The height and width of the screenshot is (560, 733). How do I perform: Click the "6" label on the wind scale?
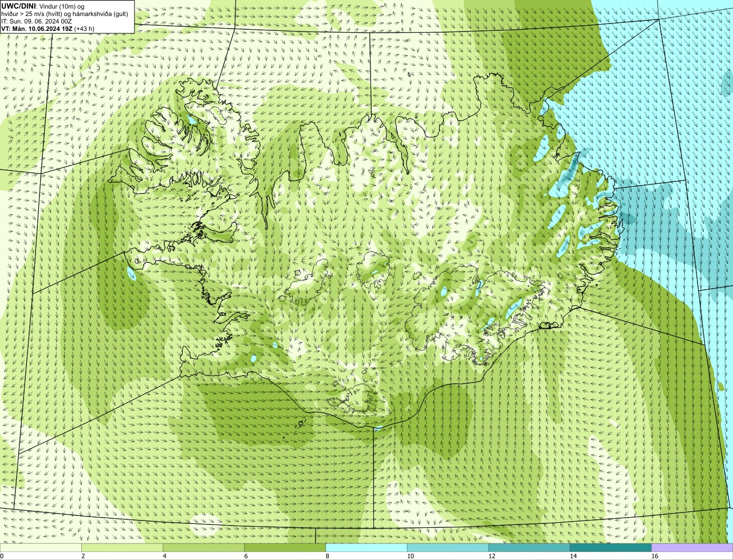tap(246, 556)
